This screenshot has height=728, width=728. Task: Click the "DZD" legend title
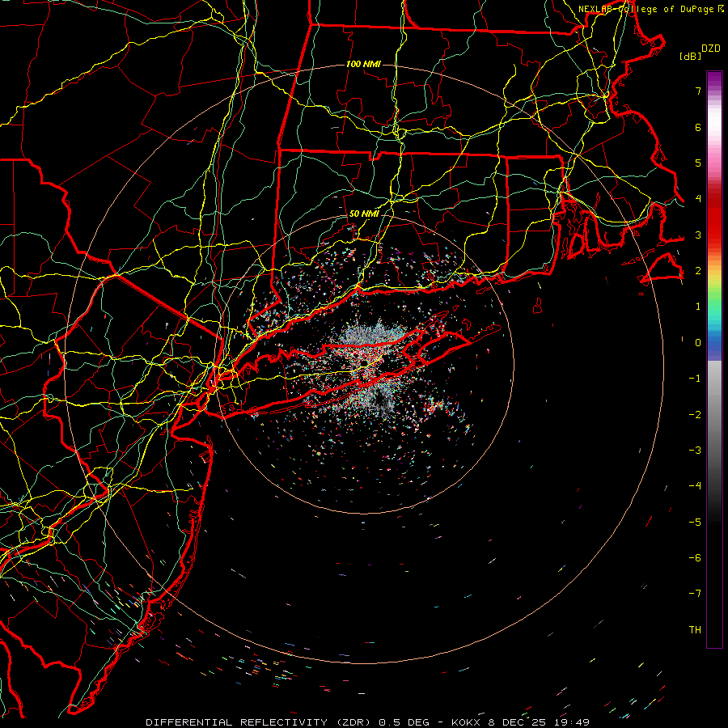pyautogui.click(x=711, y=49)
